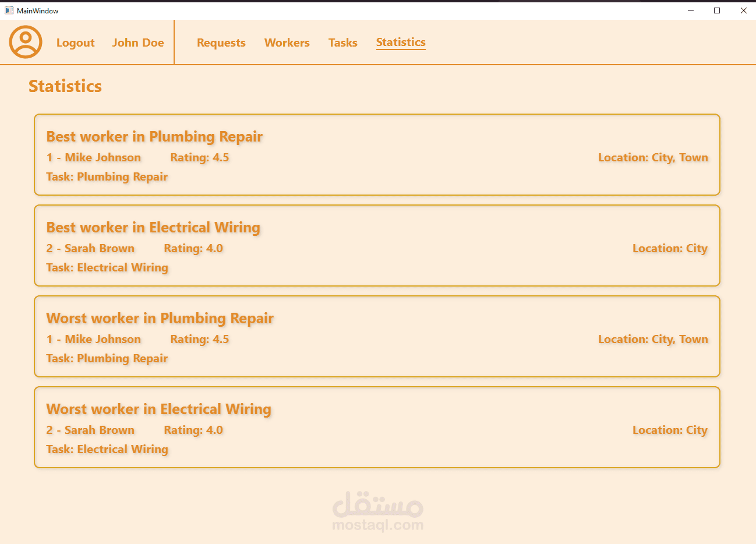The height and width of the screenshot is (544, 756).
Task: Click 'Rating: 4.0' in Best Electrical card
Action: 193,248
